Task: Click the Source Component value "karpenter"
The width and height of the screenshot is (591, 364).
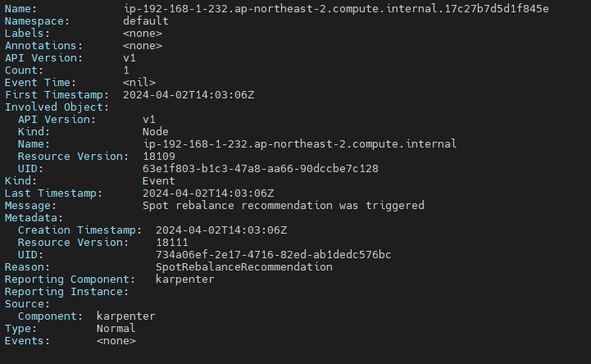Action: [x=125, y=316]
